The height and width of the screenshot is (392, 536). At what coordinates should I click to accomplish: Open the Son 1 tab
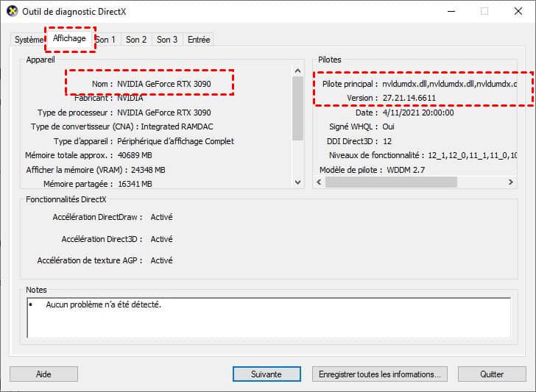point(106,40)
